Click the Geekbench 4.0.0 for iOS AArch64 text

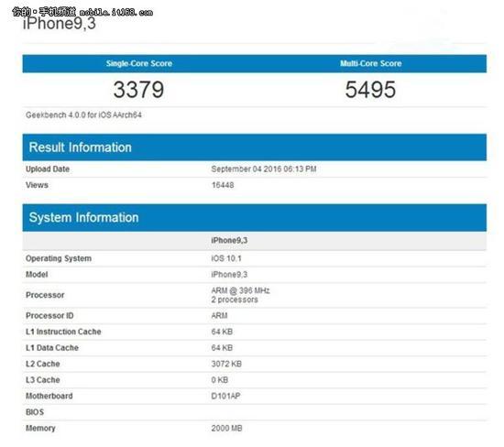tap(83, 115)
